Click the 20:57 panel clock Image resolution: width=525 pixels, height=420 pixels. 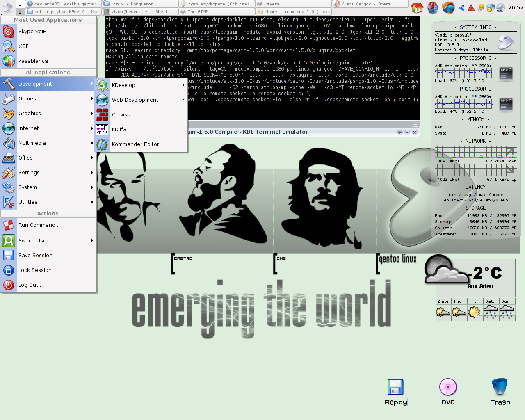coord(516,7)
